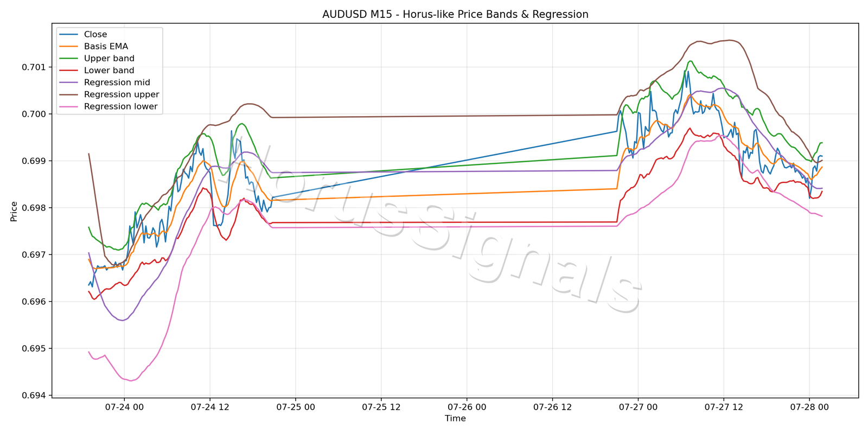868x434 pixels.
Task: Click the y-axis tick label 0.695
Action: 34,349
